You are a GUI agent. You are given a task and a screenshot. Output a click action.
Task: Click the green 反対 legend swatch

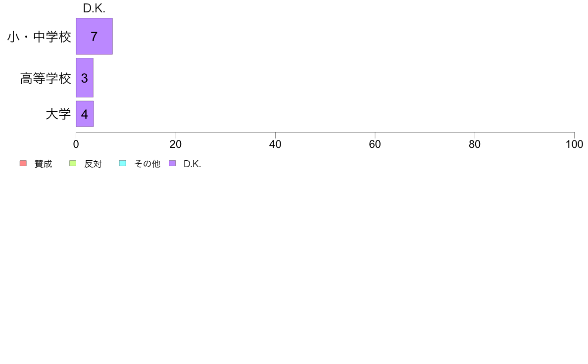[73, 163]
